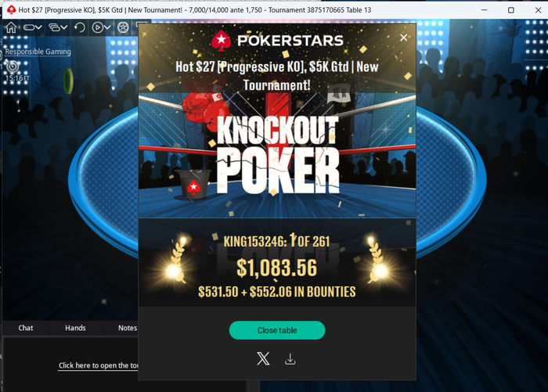
Task: Click the green Close table button
Action: [x=277, y=330]
